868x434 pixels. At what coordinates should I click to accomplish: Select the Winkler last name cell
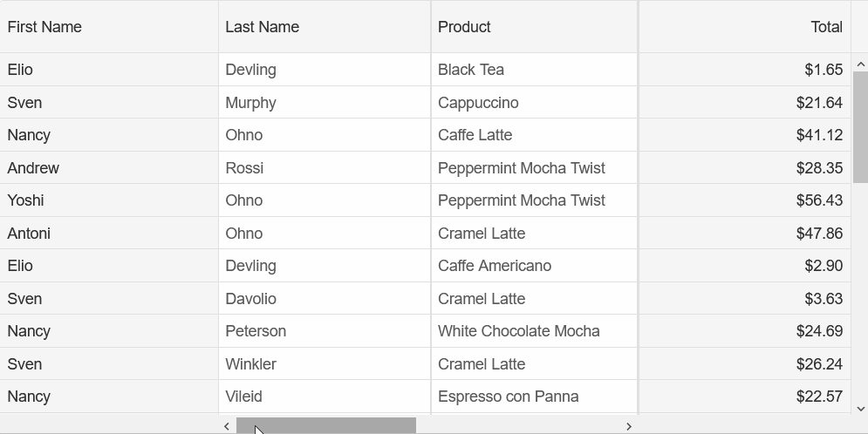coord(325,363)
